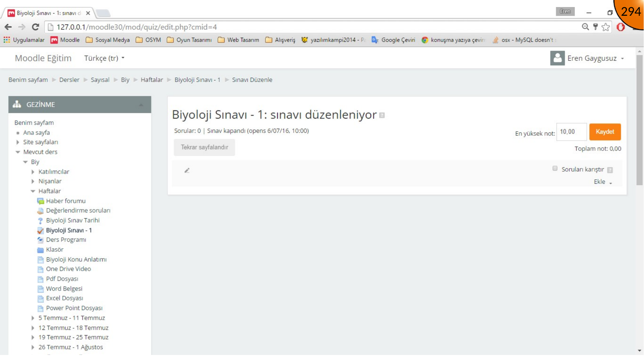Click the browser forward arrow
Image resolution: width=644 pixels, height=362 pixels.
pos(22,27)
